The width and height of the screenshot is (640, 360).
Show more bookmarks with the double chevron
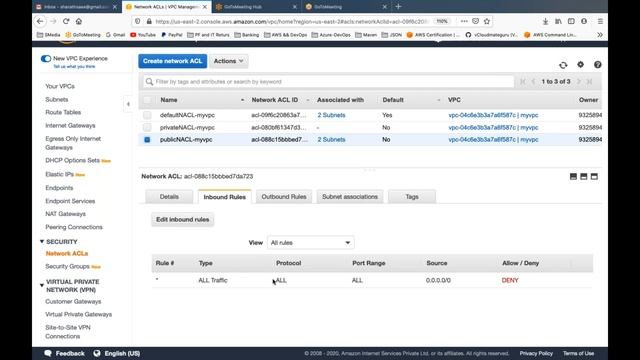(x=600, y=35)
